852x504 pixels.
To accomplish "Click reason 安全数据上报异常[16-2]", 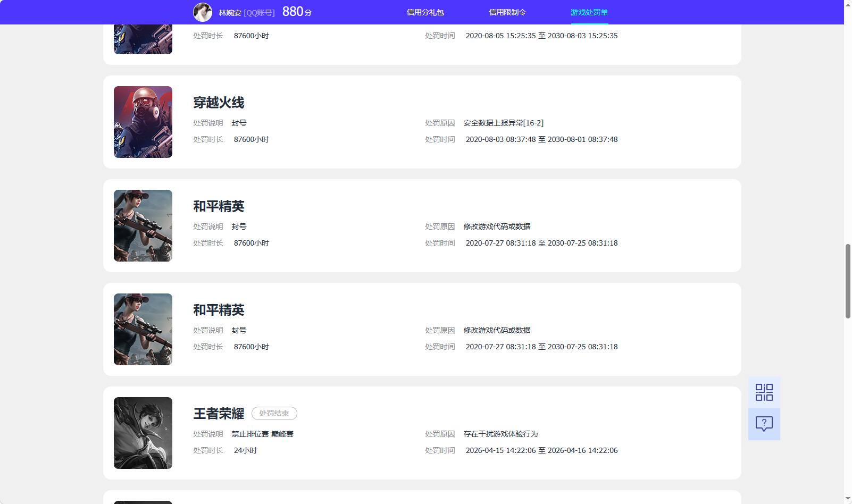I will [503, 123].
